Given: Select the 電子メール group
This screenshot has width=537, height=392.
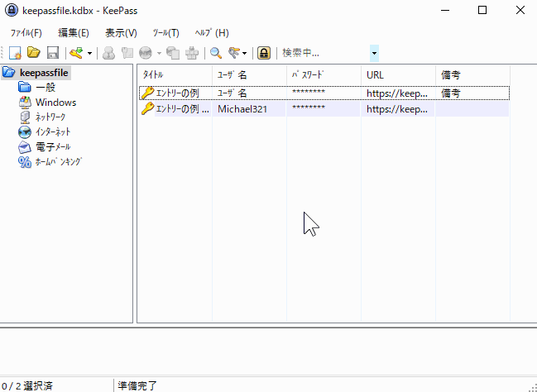Looking at the screenshot, I should pyautogui.click(x=53, y=147).
